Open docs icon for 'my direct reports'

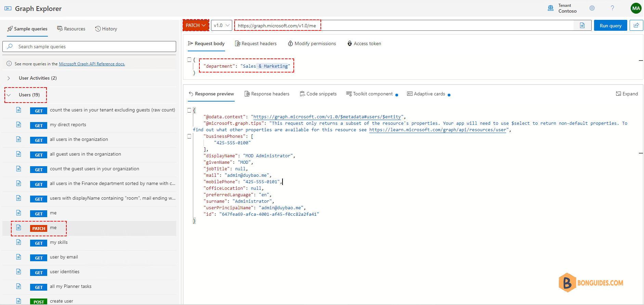tap(19, 125)
